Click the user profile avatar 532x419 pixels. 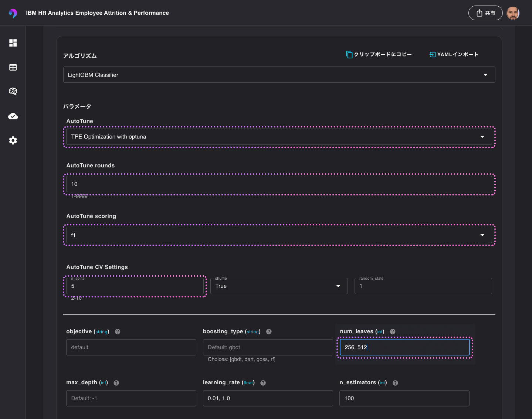513,13
